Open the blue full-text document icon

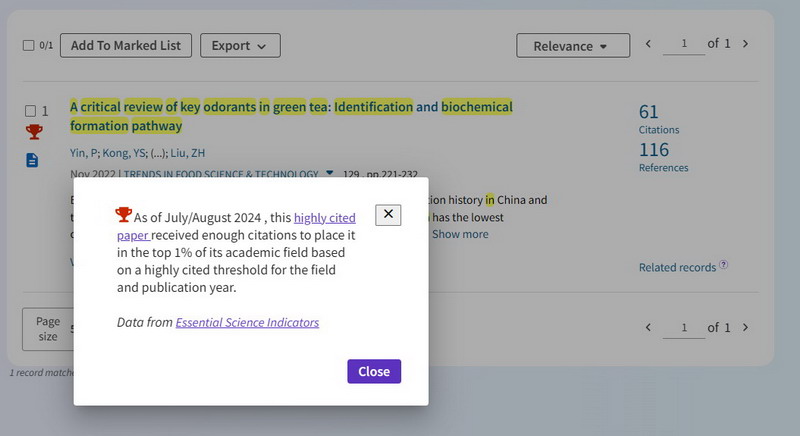coord(32,160)
